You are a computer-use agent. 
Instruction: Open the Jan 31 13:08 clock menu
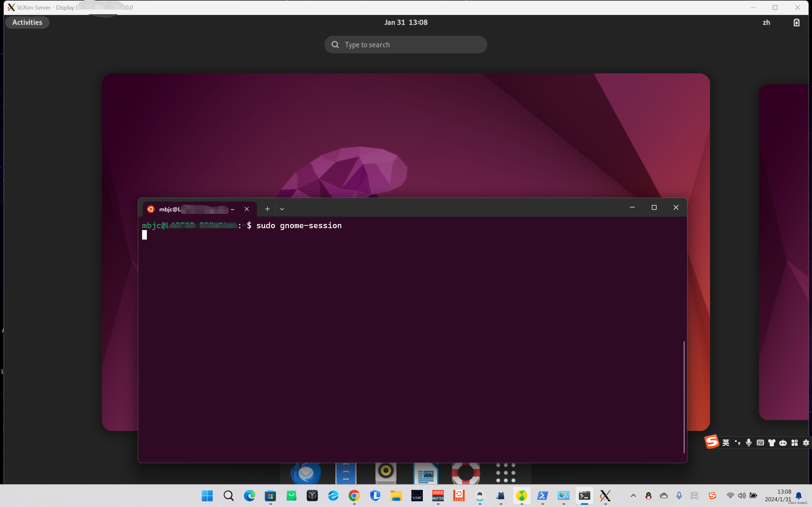click(406, 22)
